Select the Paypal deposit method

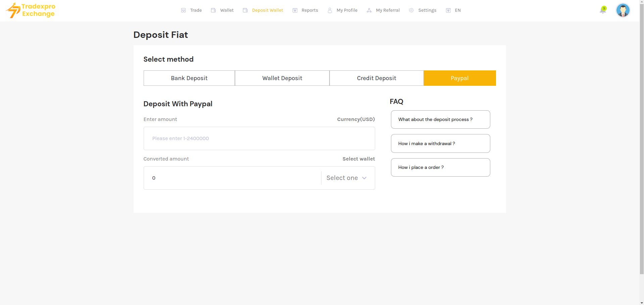pos(459,78)
